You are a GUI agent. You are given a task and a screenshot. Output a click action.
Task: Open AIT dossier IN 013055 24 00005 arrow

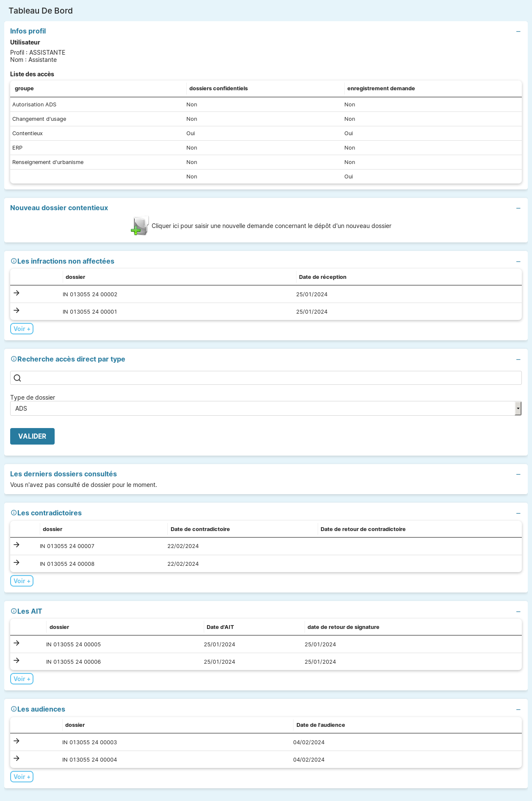point(17,643)
